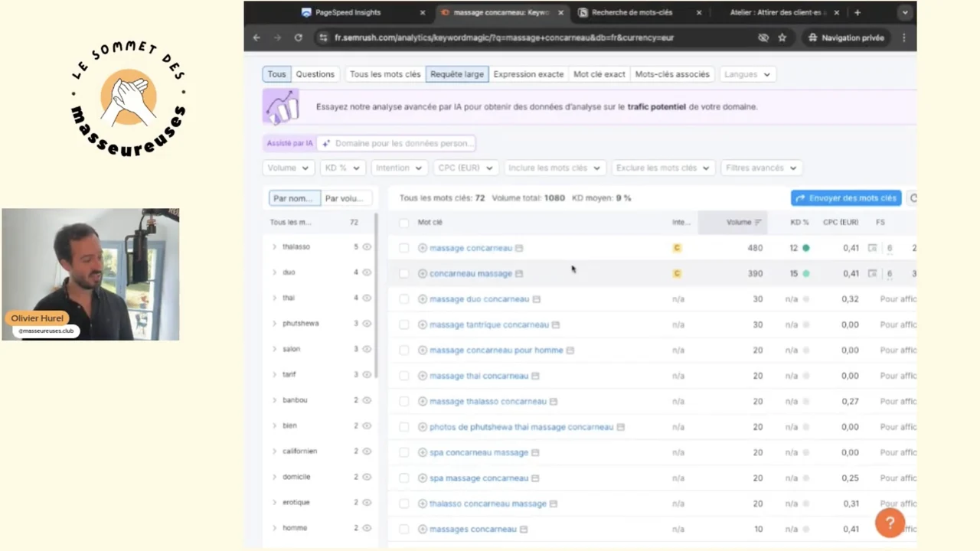Tick checkbox for massage concarneau row
The height and width of the screenshot is (551, 980).
click(403, 248)
